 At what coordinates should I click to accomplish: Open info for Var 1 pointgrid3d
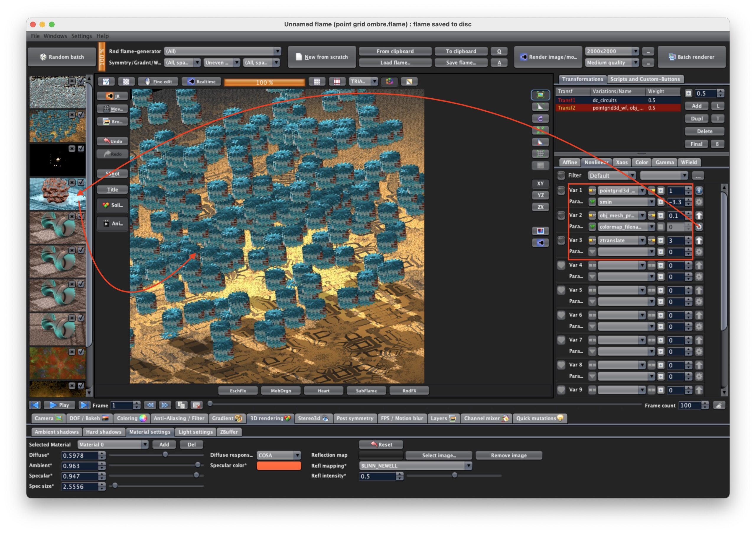coord(699,191)
